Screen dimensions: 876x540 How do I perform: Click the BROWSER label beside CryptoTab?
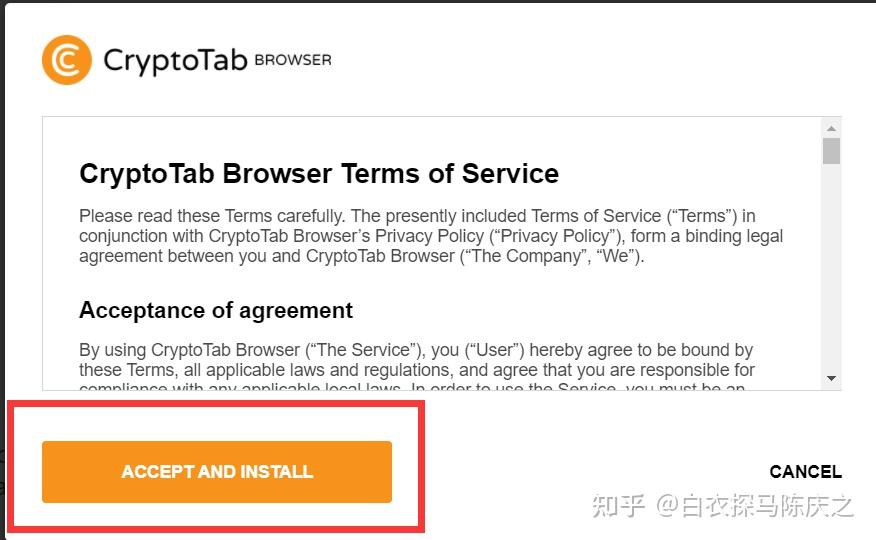pyautogui.click(x=293, y=60)
